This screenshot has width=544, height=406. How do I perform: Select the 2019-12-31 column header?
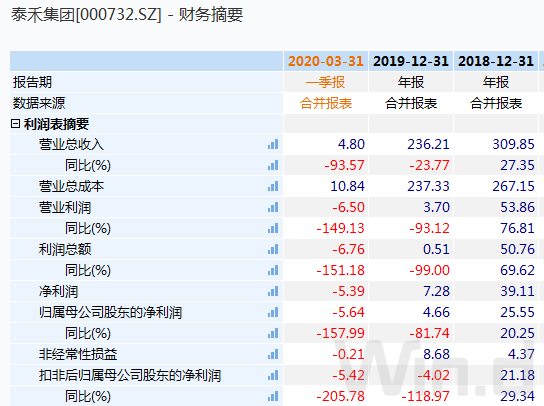[411, 61]
